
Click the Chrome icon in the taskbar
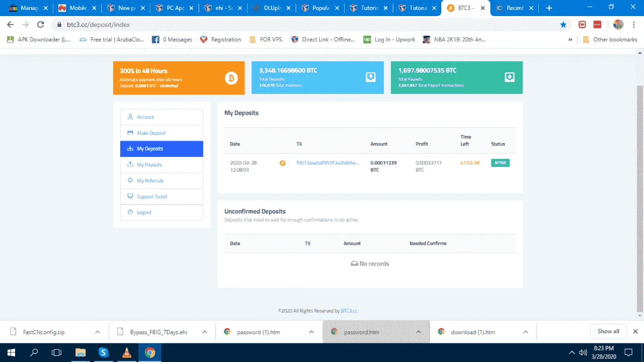pos(150,352)
